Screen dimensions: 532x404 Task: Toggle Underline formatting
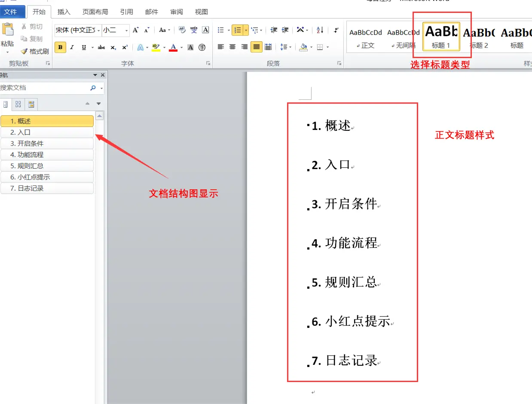click(83, 47)
